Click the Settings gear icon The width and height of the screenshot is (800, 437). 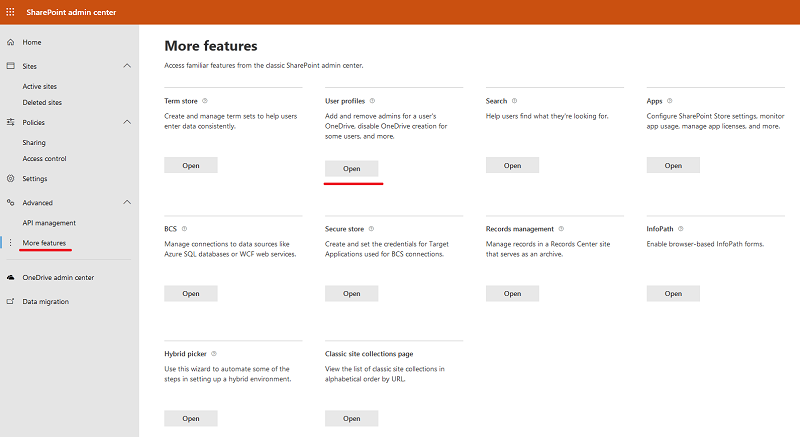pyautogui.click(x=10, y=178)
